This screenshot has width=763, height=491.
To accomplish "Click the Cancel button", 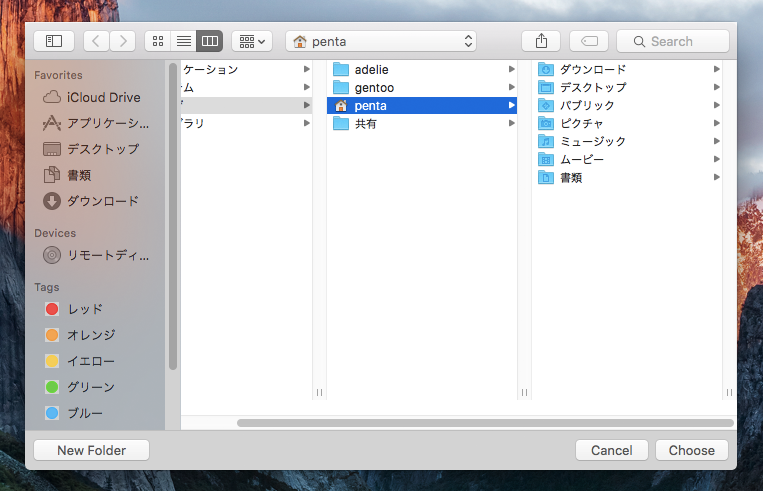I will (x=612, y=451).
